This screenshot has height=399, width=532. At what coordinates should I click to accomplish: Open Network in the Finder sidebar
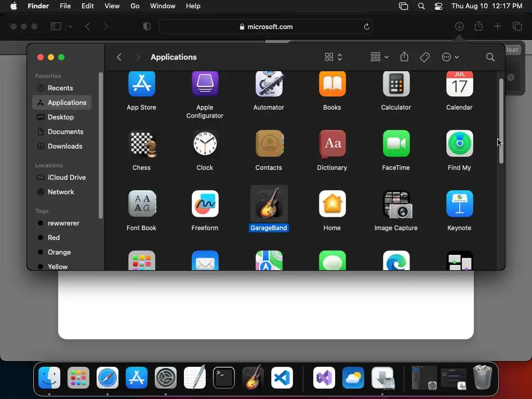pyautogui.click(x=62, y=192)
